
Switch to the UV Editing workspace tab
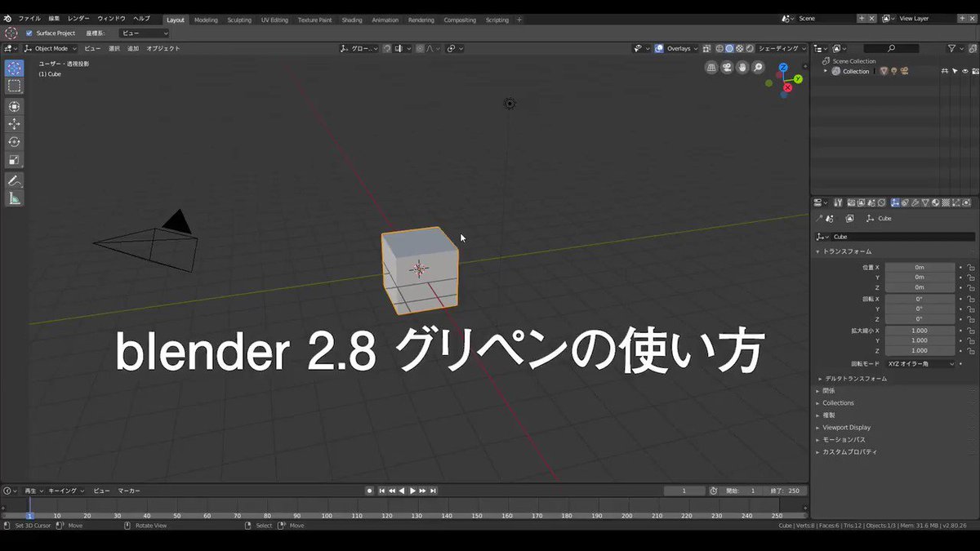click(274, 20)
